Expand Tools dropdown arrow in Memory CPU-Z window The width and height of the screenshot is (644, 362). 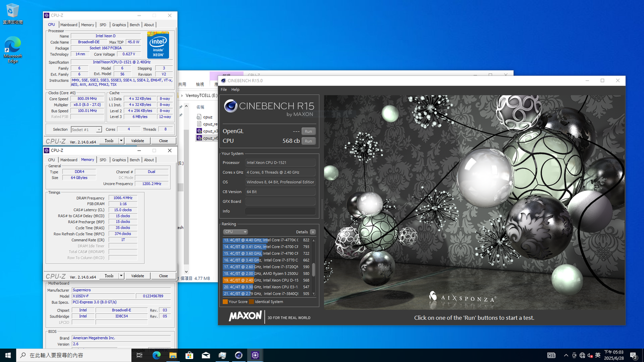tap(121, 276)
